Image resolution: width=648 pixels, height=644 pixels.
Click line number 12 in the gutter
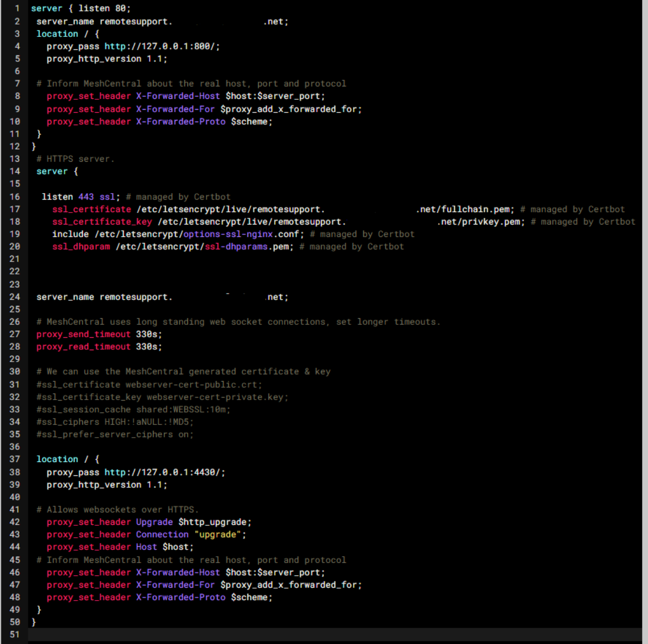tap(15, 147)
